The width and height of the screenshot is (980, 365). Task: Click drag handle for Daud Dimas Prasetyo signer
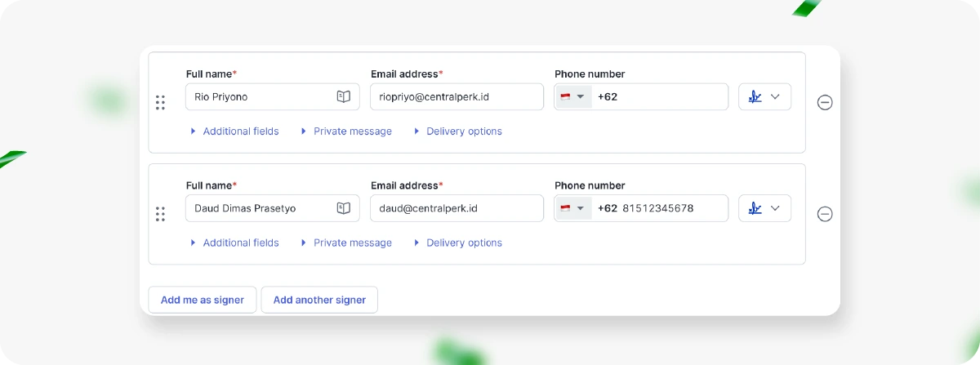point(160,214)
